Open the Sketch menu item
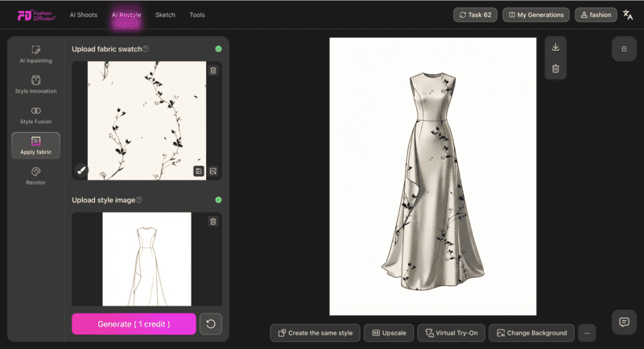This screenshot has height=349, width=644. (165, 15)
